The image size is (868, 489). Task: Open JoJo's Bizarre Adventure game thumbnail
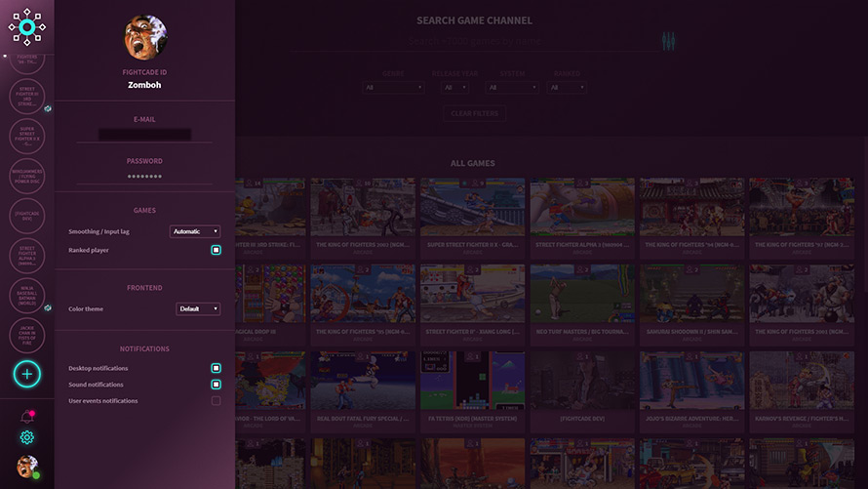692,381
